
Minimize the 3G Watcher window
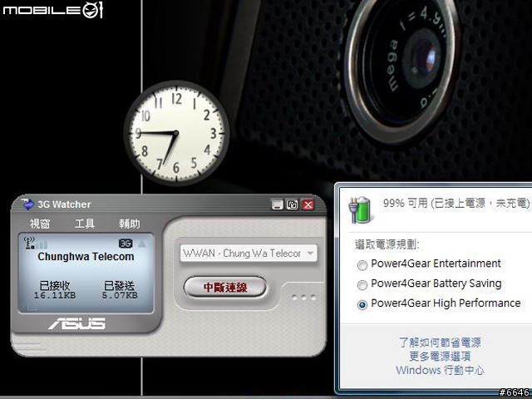tap(277, 204)
